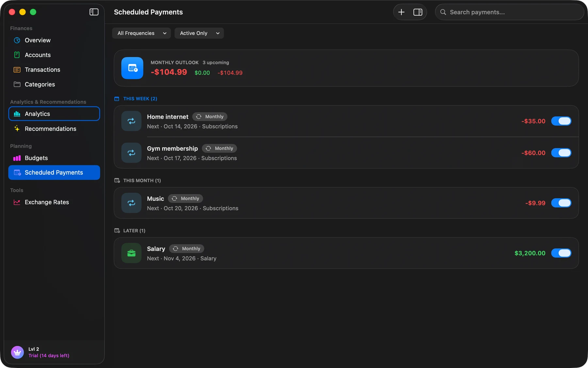
Task: Toggle the right inspector panel icon
Action: pos(418,12)
